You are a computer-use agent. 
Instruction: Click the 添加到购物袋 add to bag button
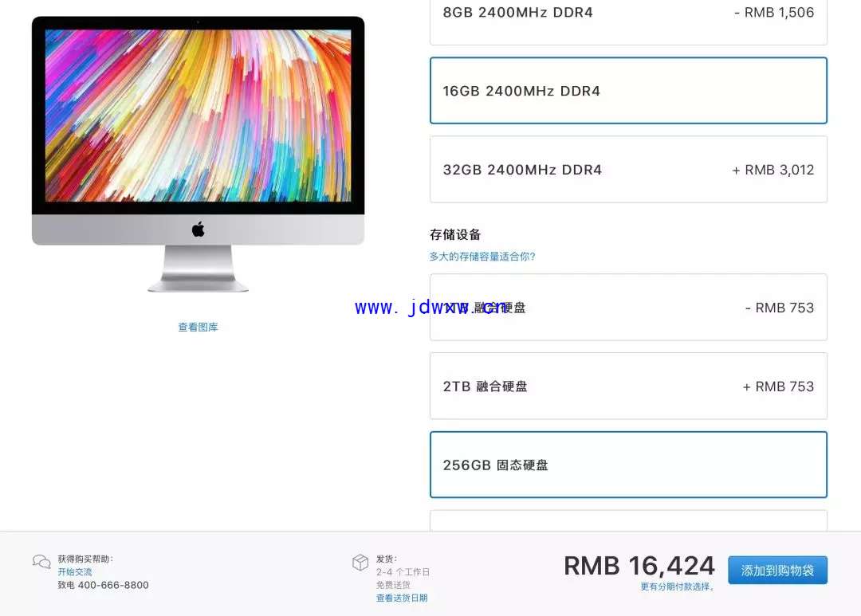777,571
